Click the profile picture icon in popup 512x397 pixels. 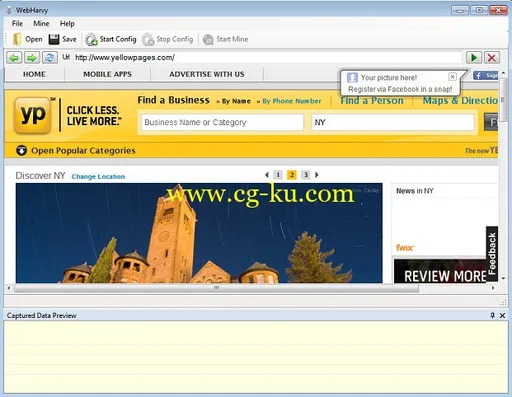tap(352, 78)
